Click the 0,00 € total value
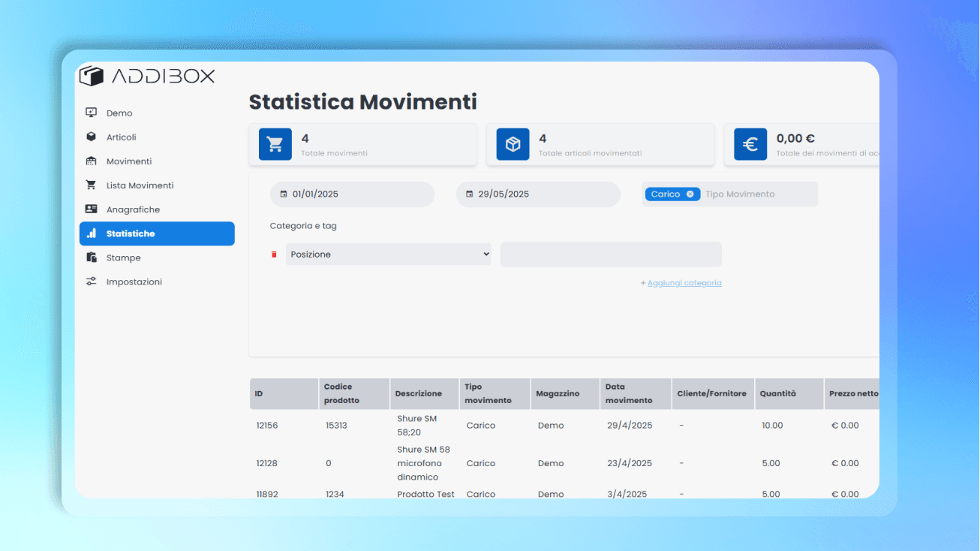This screenshot has height=551, width=980. pyautogui.click(x=795, y=138)
